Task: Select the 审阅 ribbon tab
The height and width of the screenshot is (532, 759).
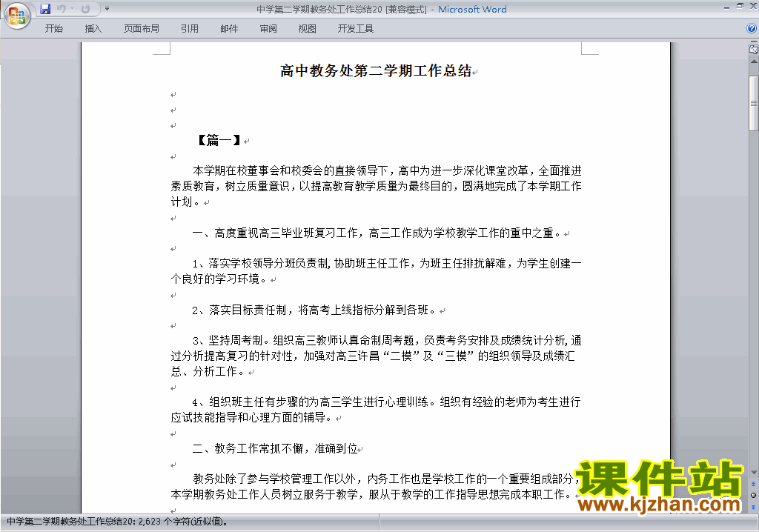Action: [268, 29]
